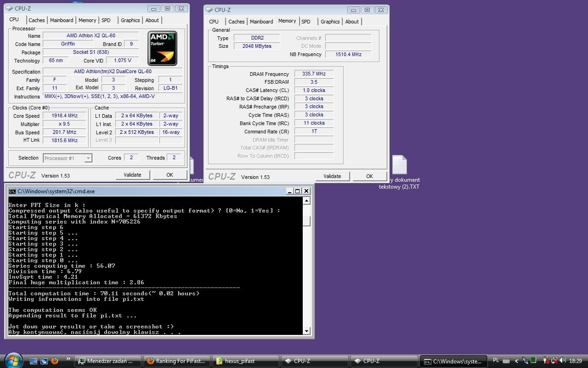
Task: Switch to Graphics tab in right CPU-Z window
Action: pos(330,22)
